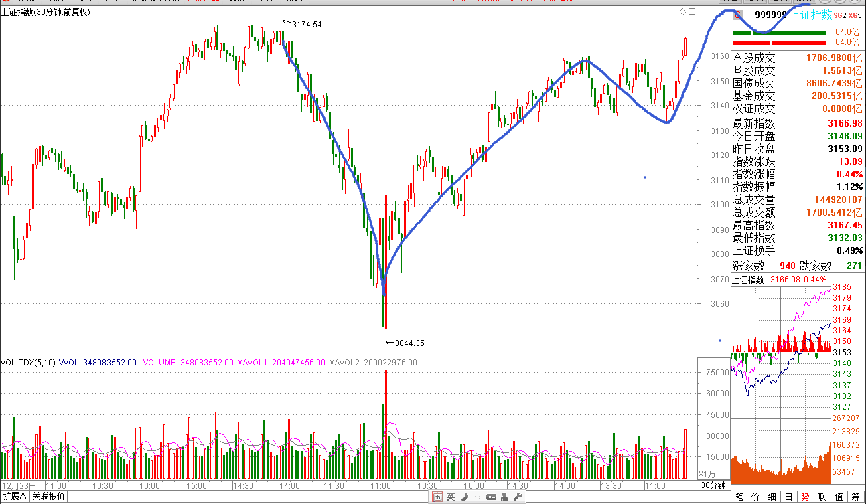The height and width of the screenshot is (504, 866).
Task: Click the IME wrench settings icon
Action: click(518, 497)
